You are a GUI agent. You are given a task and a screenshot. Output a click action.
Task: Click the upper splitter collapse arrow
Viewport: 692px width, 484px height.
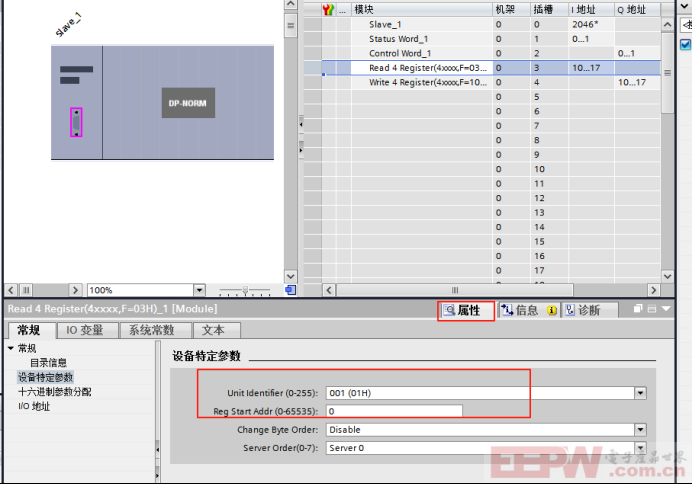301,125
